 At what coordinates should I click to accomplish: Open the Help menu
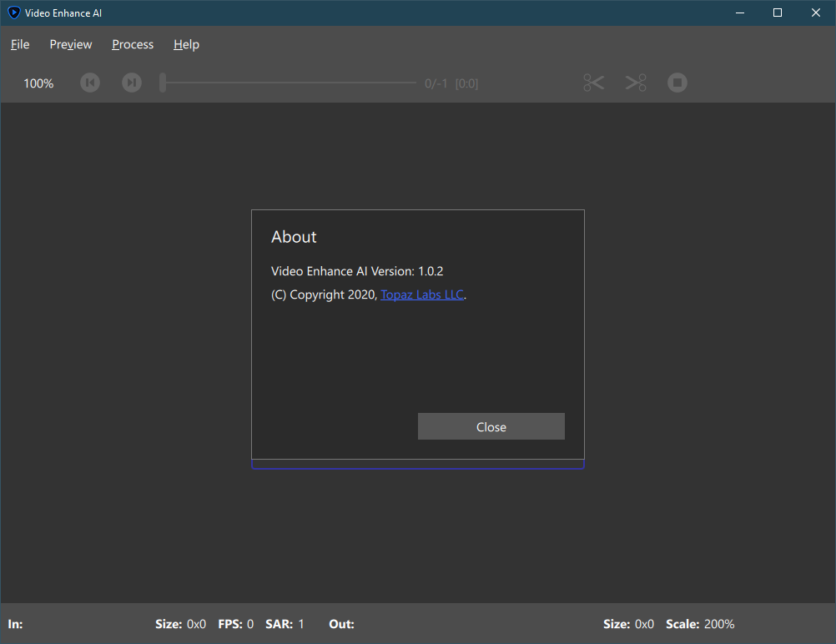(x=186, y=44)
